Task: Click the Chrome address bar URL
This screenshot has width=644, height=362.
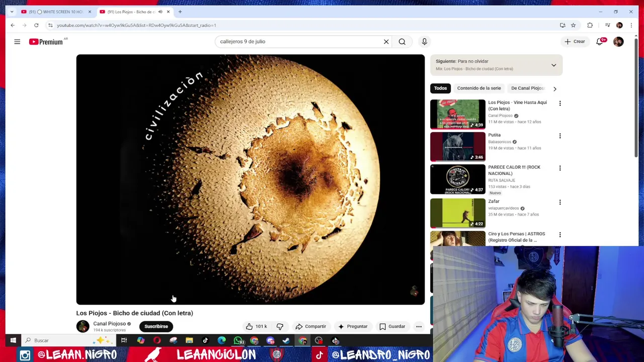Action: pos(136,25)
